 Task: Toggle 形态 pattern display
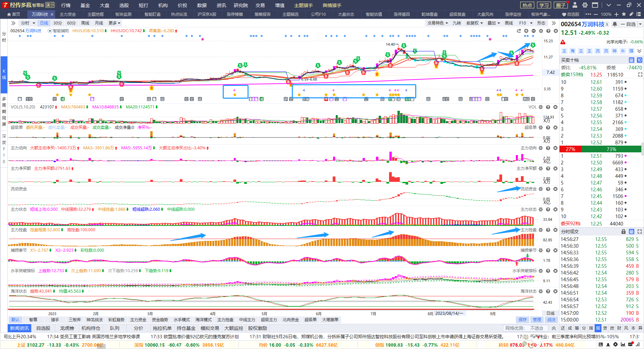541,23
